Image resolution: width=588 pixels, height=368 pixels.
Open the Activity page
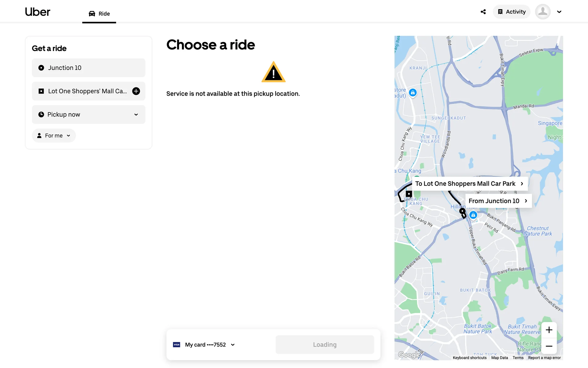(x=511, y=12)
